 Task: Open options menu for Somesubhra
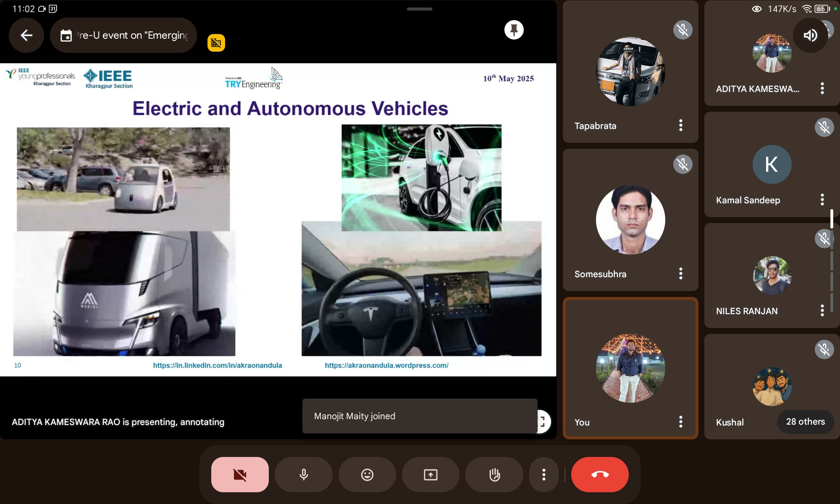[681, 274]
